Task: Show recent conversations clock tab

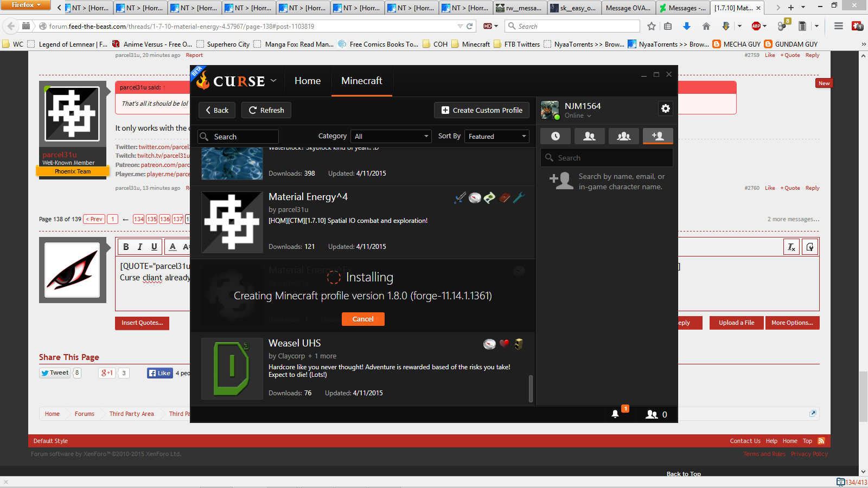Action: click(x=556, y=136)
